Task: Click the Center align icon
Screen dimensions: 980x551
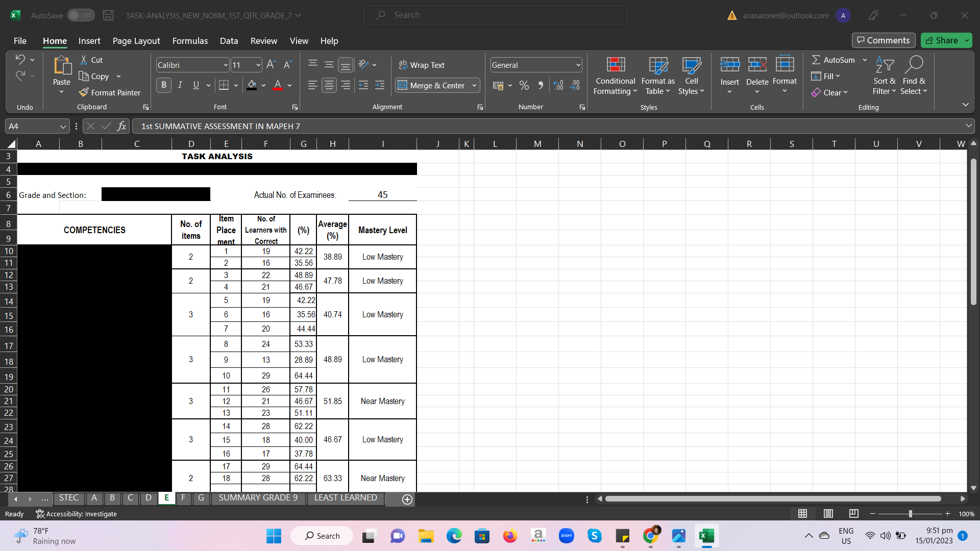Action: click(329, 85)
